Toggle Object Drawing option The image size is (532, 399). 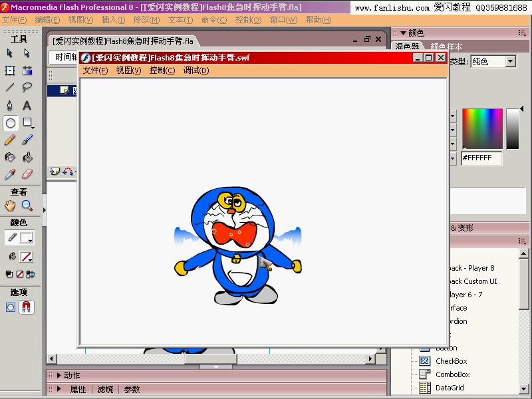[11, 307]
